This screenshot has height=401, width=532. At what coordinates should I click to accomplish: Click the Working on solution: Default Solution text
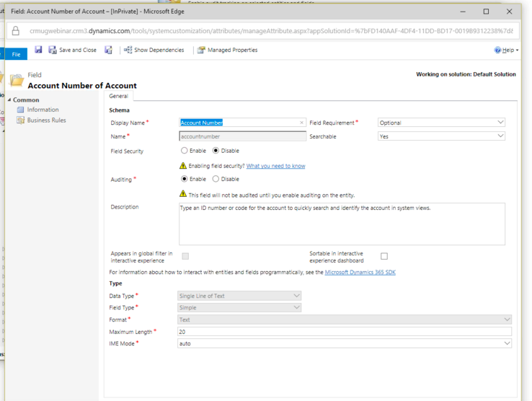(466, 74)
